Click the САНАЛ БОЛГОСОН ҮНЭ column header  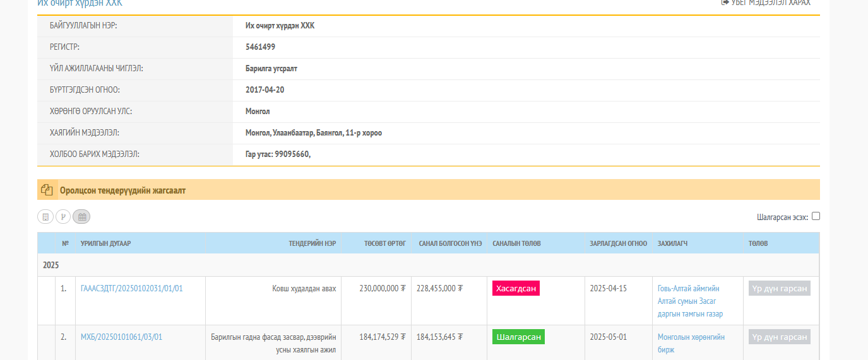click(450, 243)
